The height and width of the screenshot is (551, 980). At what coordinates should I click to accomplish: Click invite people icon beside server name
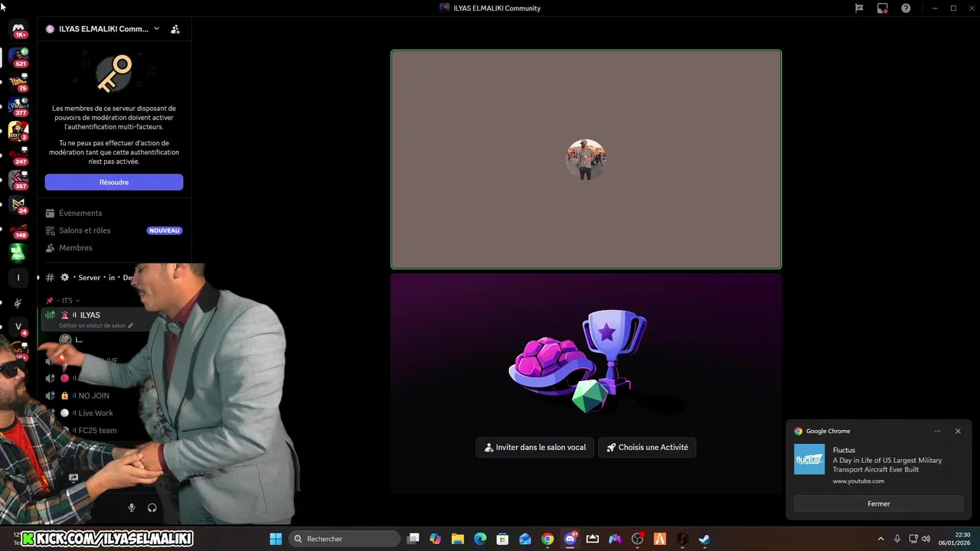tap(175, 29)
